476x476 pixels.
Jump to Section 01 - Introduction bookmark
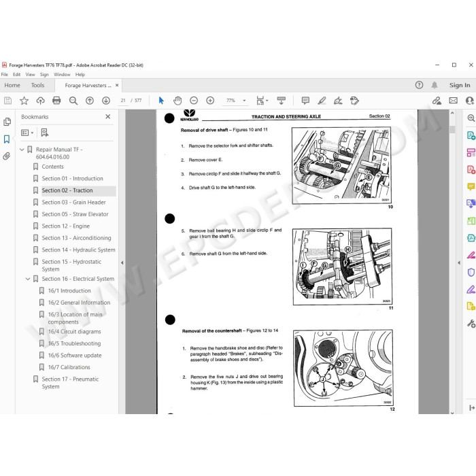point(72,178)
